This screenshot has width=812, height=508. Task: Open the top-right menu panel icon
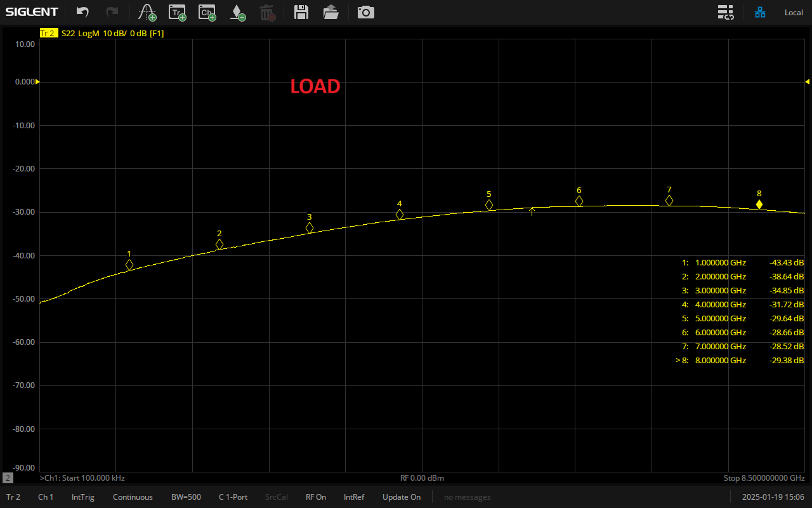coord(726,12)
